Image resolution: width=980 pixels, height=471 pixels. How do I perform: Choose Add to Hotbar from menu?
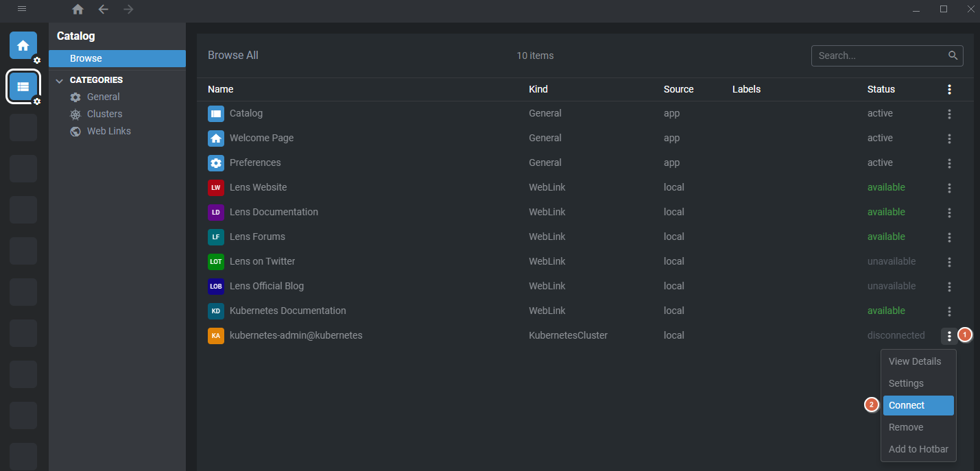click(918, 449)
